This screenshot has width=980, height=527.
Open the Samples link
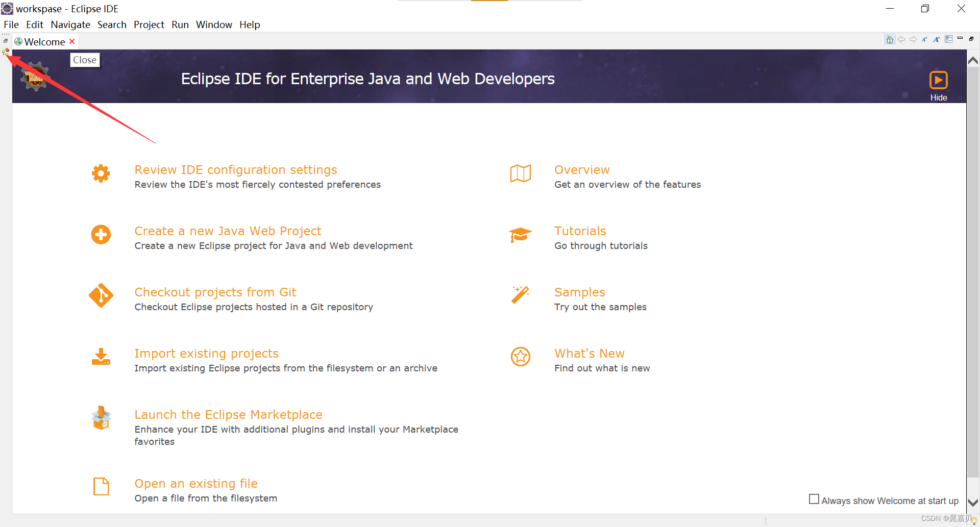(x=579, y=292)
